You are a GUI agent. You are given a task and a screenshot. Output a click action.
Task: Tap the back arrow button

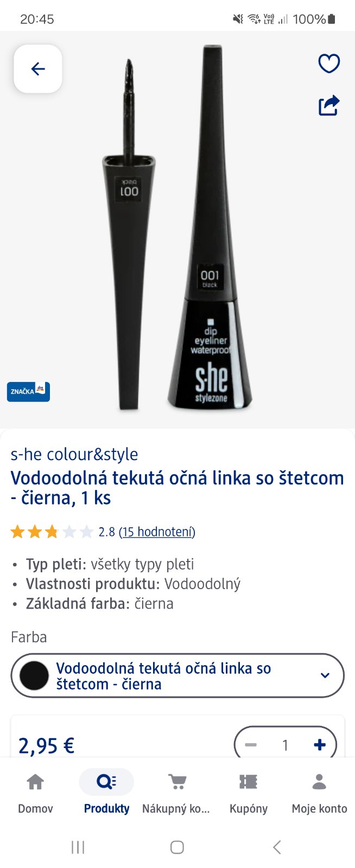click(x=38, y=69)
